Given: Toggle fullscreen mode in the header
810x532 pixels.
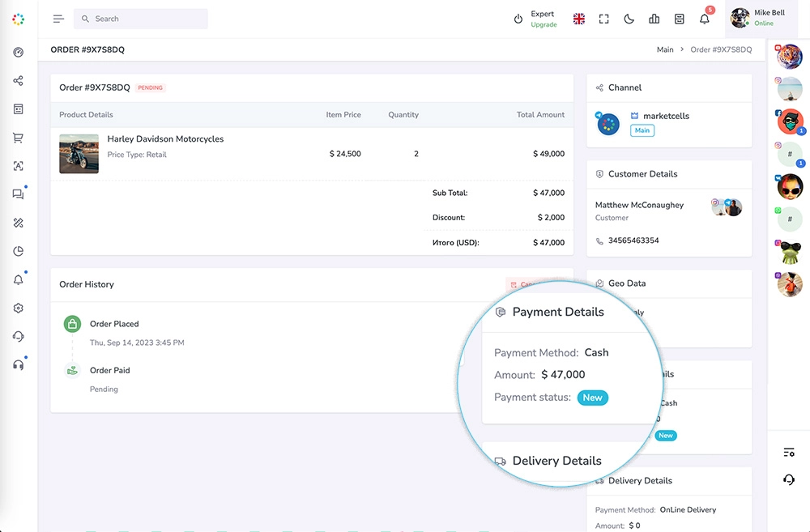Looking at the screenshot, I should click(603, 19).
